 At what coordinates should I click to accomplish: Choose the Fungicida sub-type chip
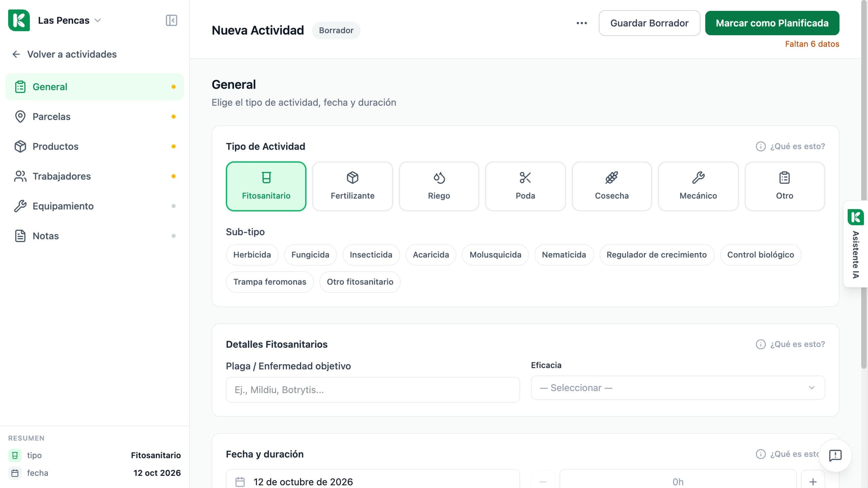[x=310, y=255]
